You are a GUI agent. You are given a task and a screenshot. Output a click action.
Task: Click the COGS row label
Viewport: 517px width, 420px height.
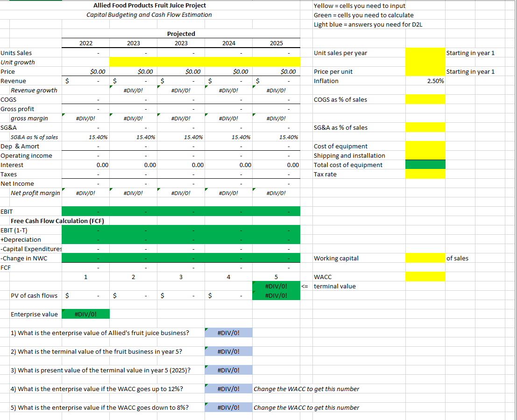[x=8, y=99]
